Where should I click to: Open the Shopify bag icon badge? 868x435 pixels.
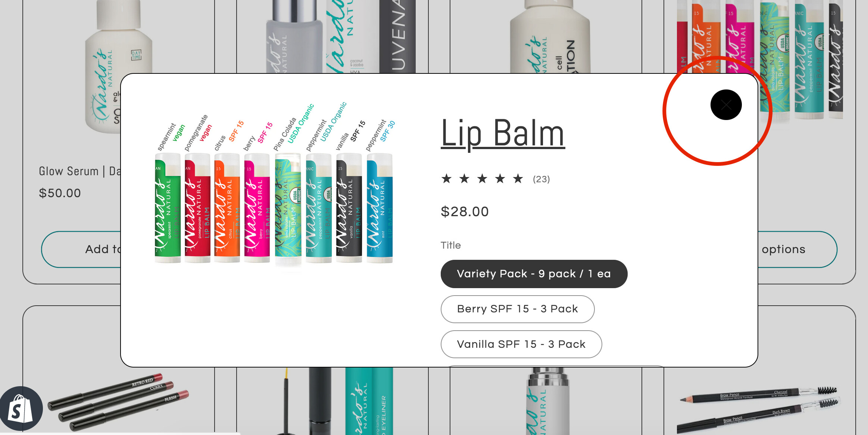tap(21, 409)
